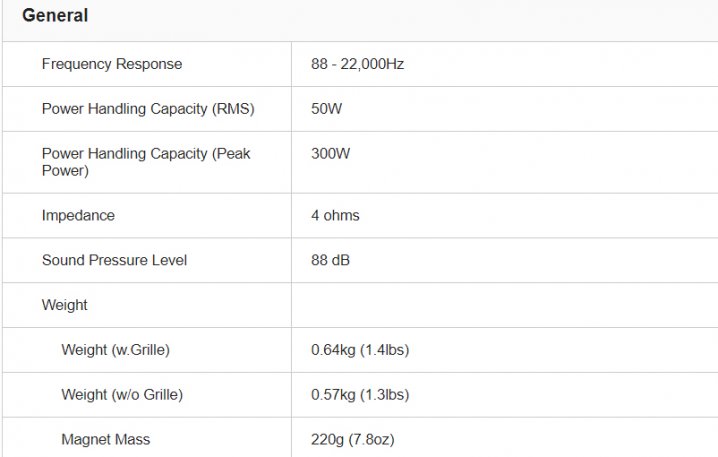Click the 88 - 22,000Hz value
Screen dimensions: 718x457
click(357, 64)
